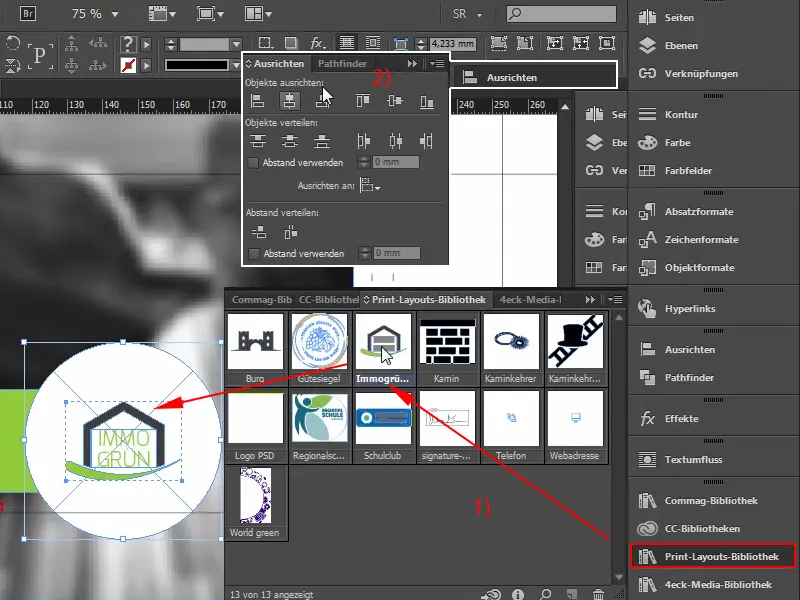This screenshot has height=600, width=800.
Task: Select the Ausrichten tab
Action: tap(279, 64)
